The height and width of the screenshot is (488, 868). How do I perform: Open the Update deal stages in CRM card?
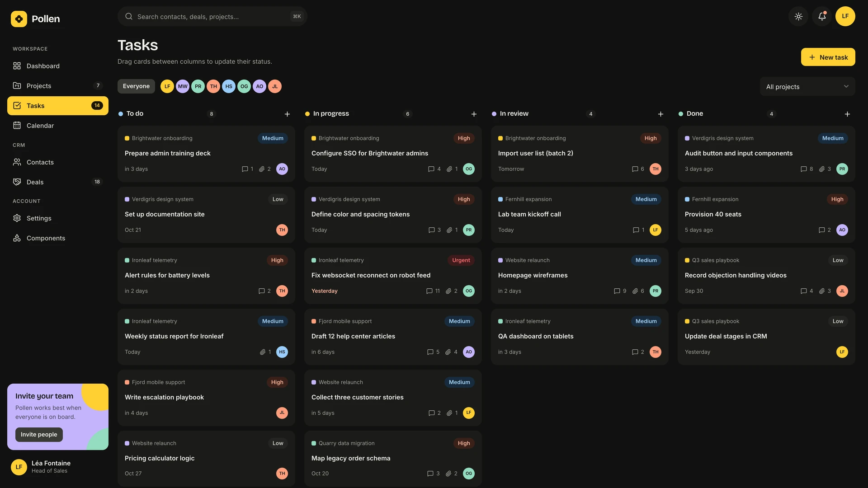pyautogui.click(x=766, y=337)
